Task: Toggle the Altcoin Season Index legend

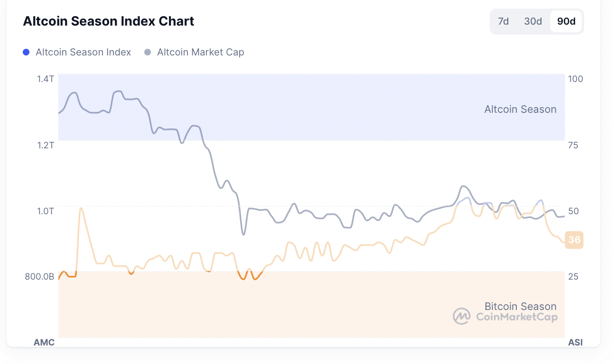Action: [x=83, y=52]
